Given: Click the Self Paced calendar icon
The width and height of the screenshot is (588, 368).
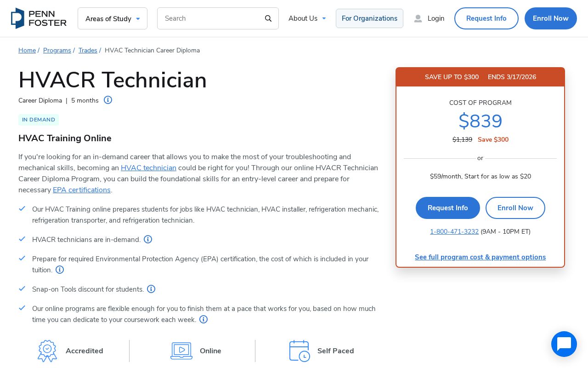Looking at the screenshot, I should pyautogui.click(x=300, y=351).
